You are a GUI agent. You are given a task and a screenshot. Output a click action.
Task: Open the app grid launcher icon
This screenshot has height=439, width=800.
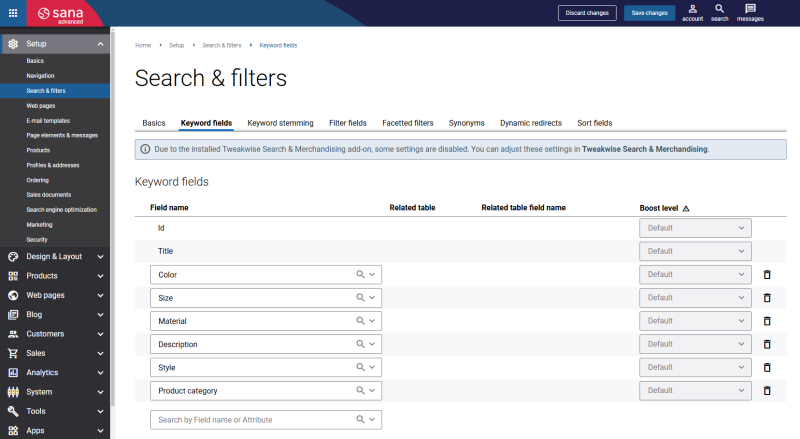click(13, 13)
